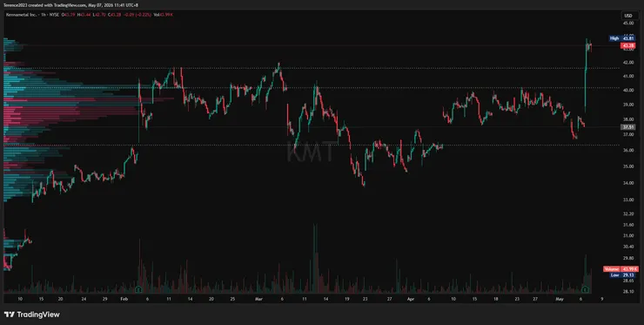This screenshot has height=325, width=644.
Task: Click the TradingView logo at bottom left
Action: [31, 315]
